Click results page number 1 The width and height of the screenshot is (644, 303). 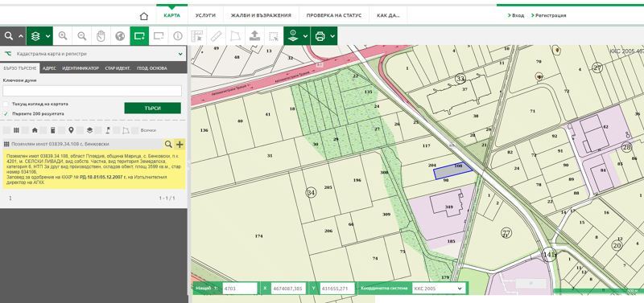10,198
